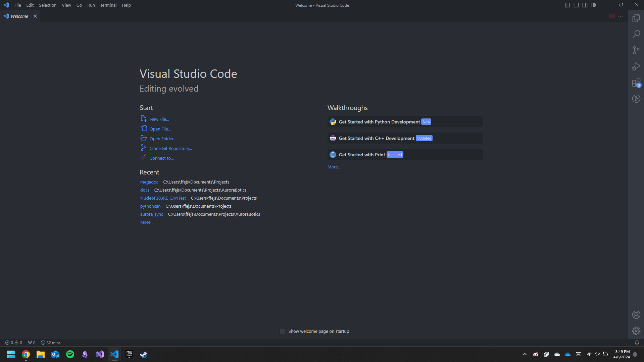Click the clock in the system tray
This screenshot has height=362, width=644.
pyautogui.click(x=622, y=354)
